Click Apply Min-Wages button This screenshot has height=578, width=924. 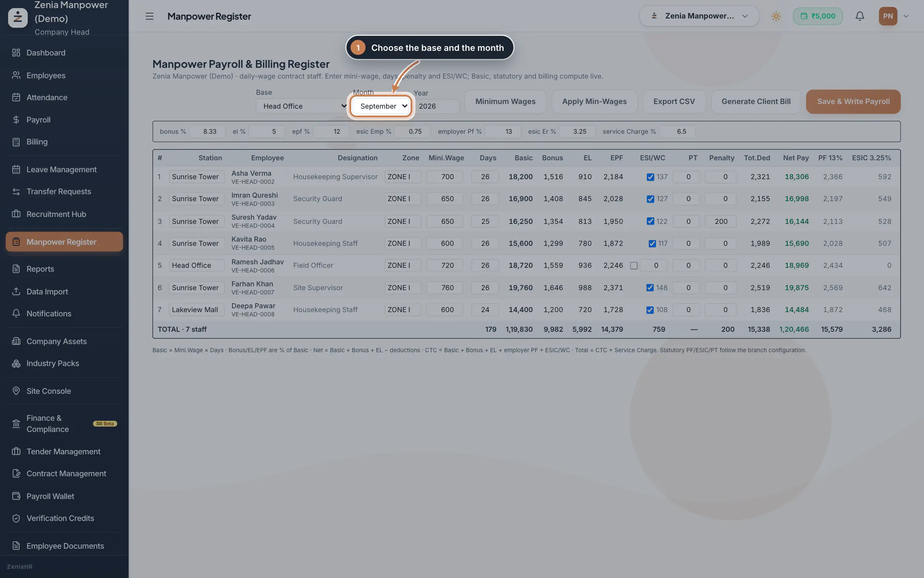(594, 101)
